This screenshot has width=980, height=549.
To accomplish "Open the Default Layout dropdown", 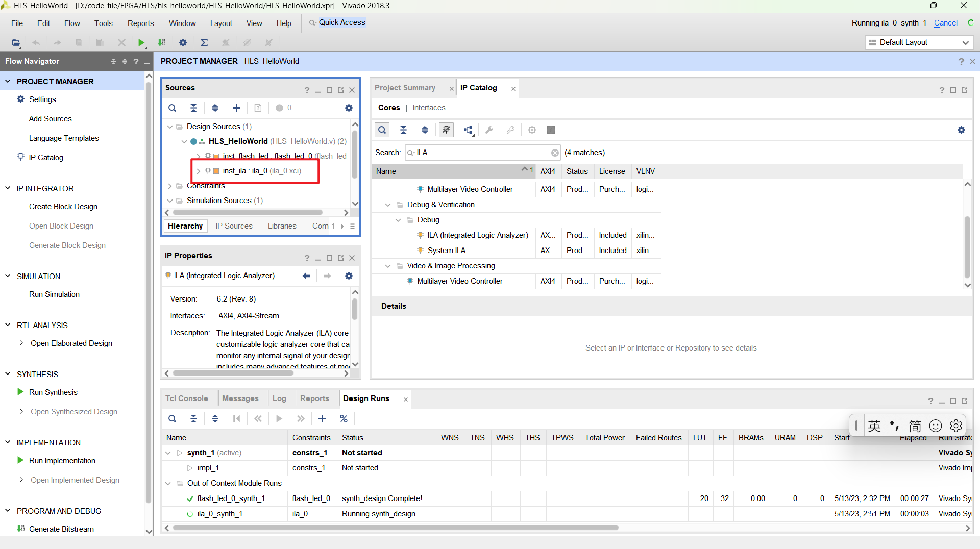I will (x=920, y=42).
